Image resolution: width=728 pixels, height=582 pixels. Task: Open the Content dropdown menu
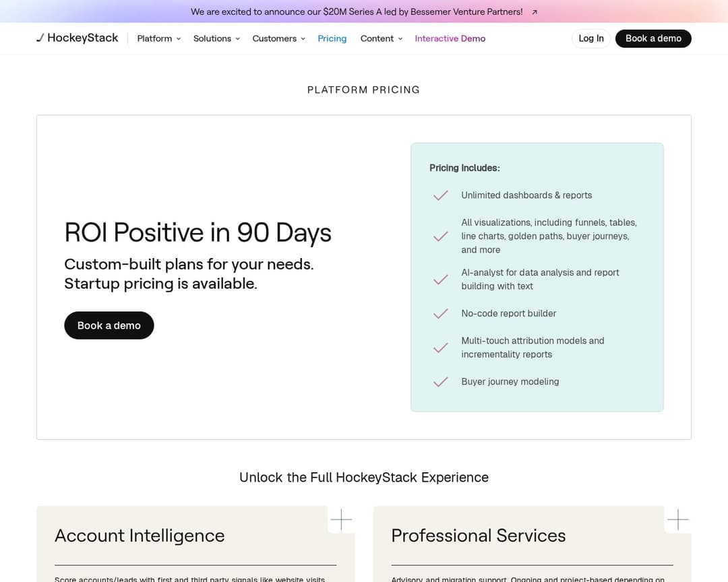click(x=381, y=38)
